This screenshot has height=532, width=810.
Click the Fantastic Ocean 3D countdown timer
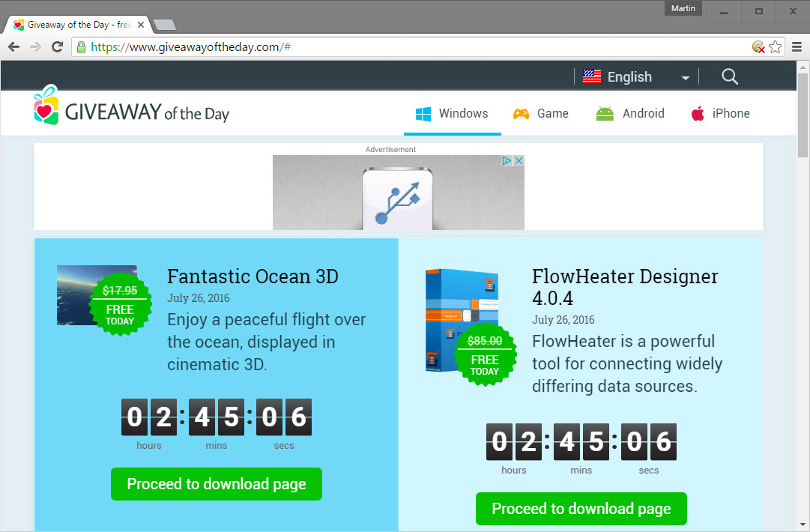[x=217, y=417]
